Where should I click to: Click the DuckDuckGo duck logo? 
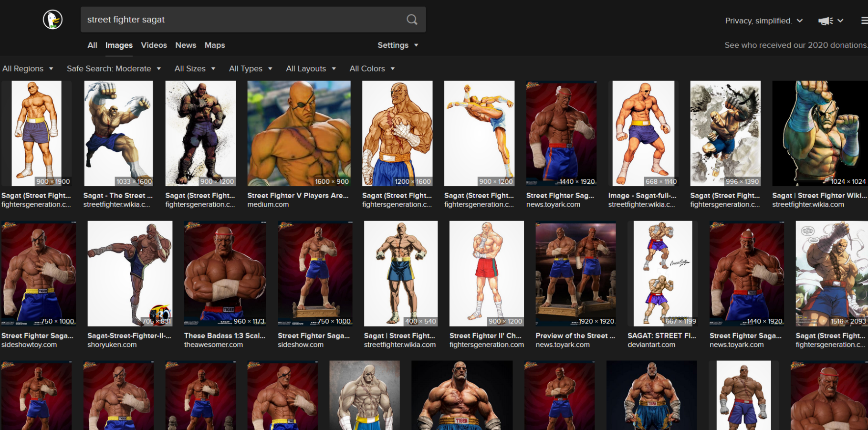pos(52,20)
